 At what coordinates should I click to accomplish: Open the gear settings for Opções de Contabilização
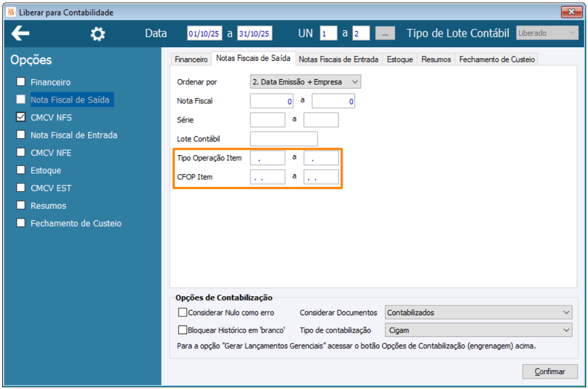point(98,34)
